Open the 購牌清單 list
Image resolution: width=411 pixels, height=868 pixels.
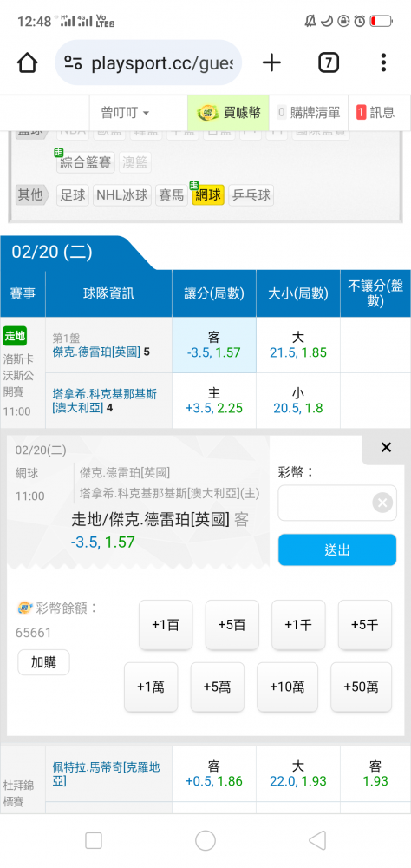point(309,112)
